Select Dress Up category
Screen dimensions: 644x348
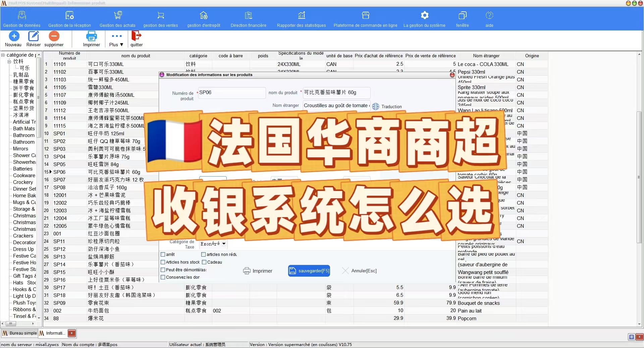23,249
